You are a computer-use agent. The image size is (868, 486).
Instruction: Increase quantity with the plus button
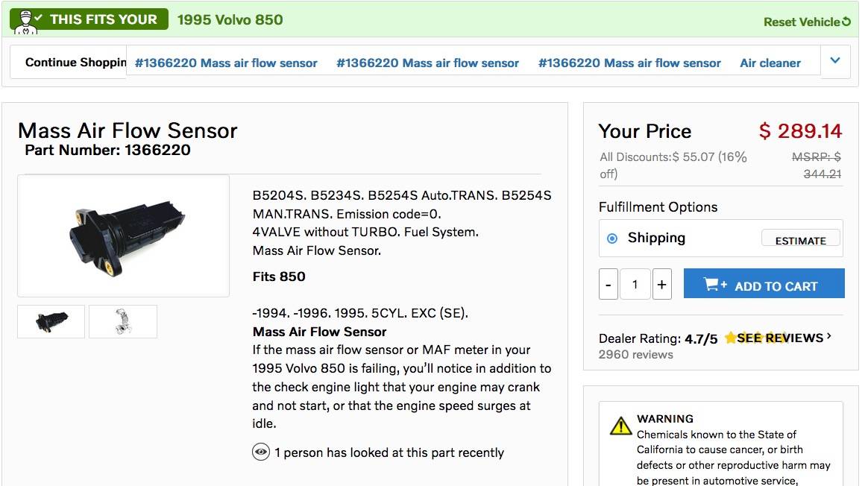pos(661,285)
